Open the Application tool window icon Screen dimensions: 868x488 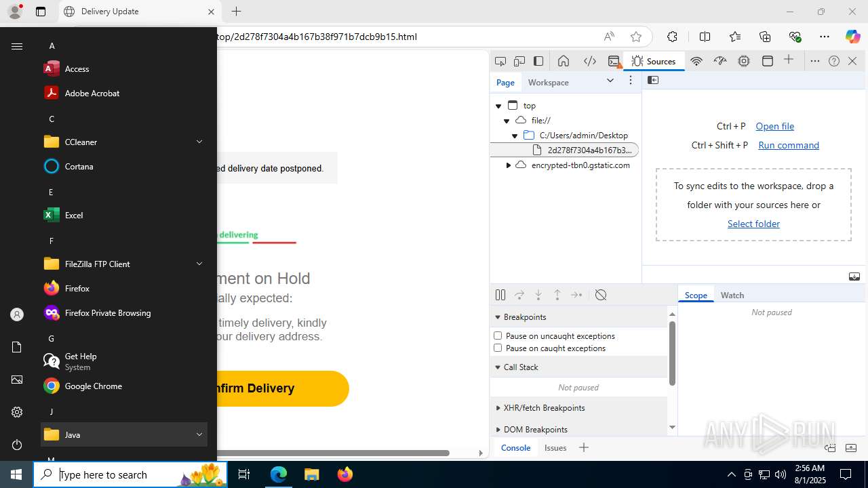point(768,61)
